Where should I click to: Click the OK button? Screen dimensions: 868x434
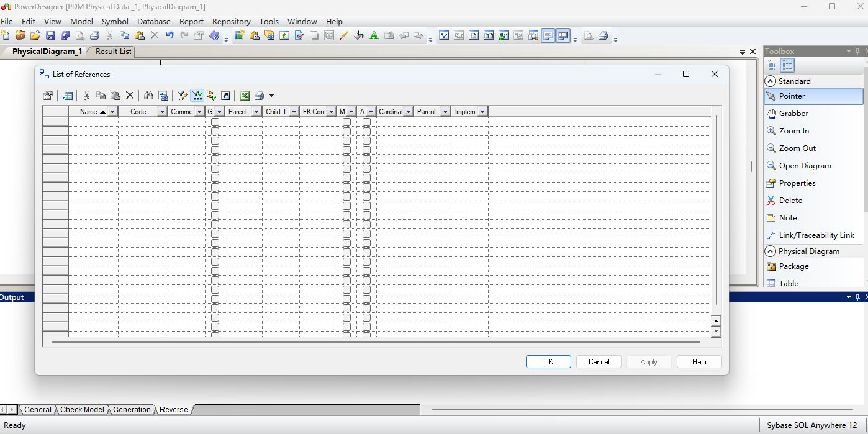pos(548,362)
